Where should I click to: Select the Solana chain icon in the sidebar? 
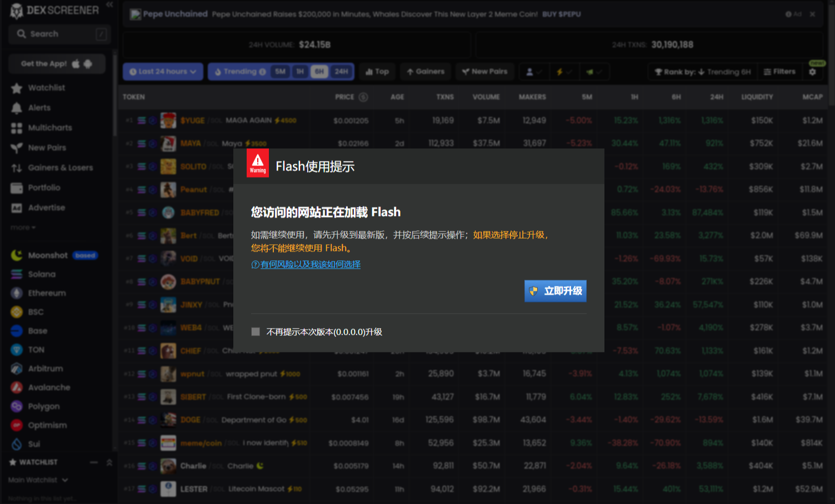17,274
